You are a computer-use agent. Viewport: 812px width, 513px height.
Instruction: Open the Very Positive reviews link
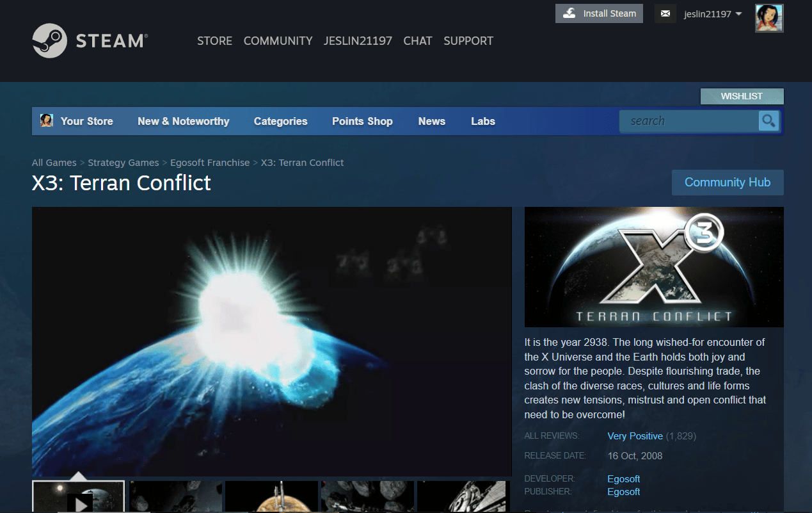pyautogui.click(x=635, y=436)
